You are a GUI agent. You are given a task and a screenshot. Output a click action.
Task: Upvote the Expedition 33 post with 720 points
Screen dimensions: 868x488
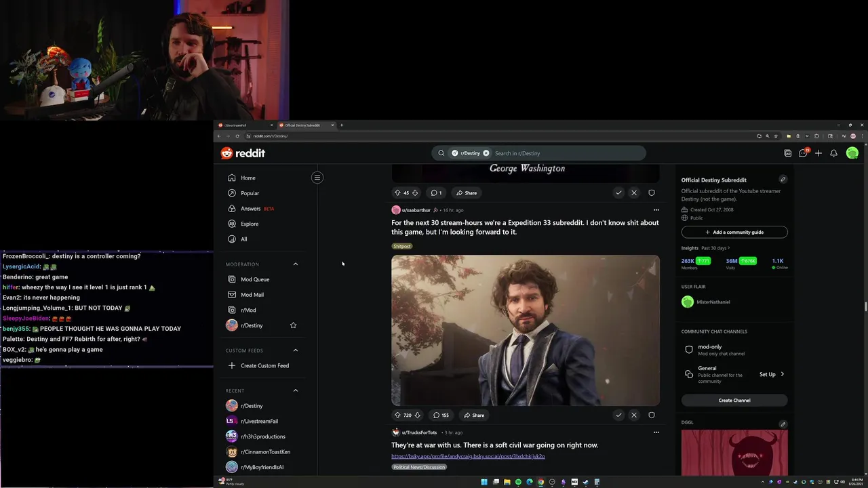click(397, 415)
